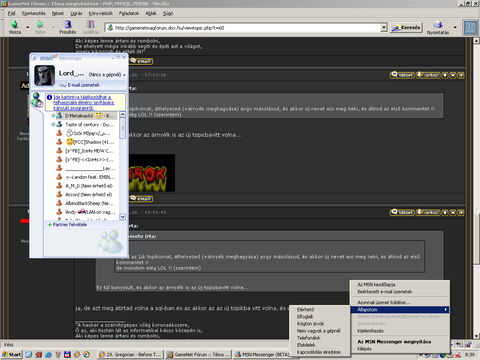Click the yellow notice hyperlink text
Image resolution: width=480 pixels, height=360 pixels.
coord(84,103)
